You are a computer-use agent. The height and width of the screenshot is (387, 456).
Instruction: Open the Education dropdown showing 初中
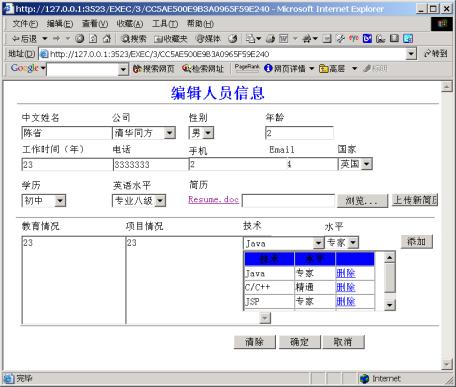point(44,201)
